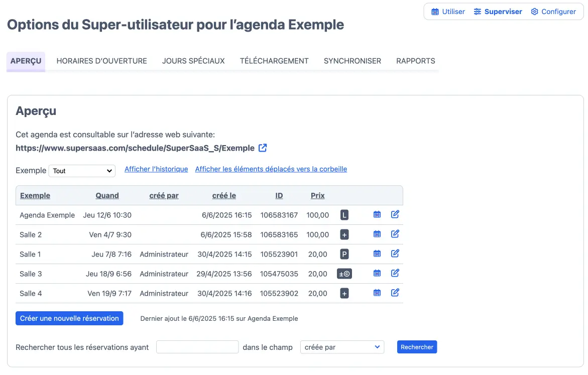Select ID 106583165 cell
This screenshot has height=375, width=588.
[x=279, y=235]
